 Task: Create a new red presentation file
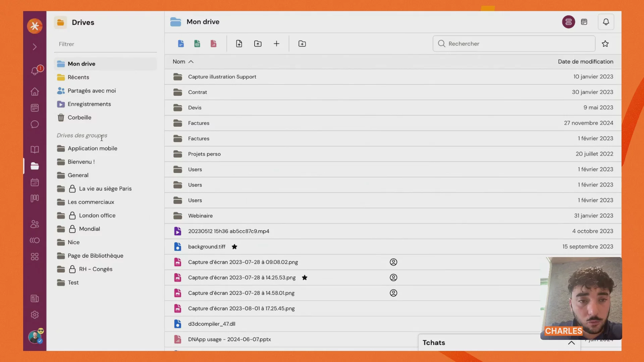[x=213, y=44]
